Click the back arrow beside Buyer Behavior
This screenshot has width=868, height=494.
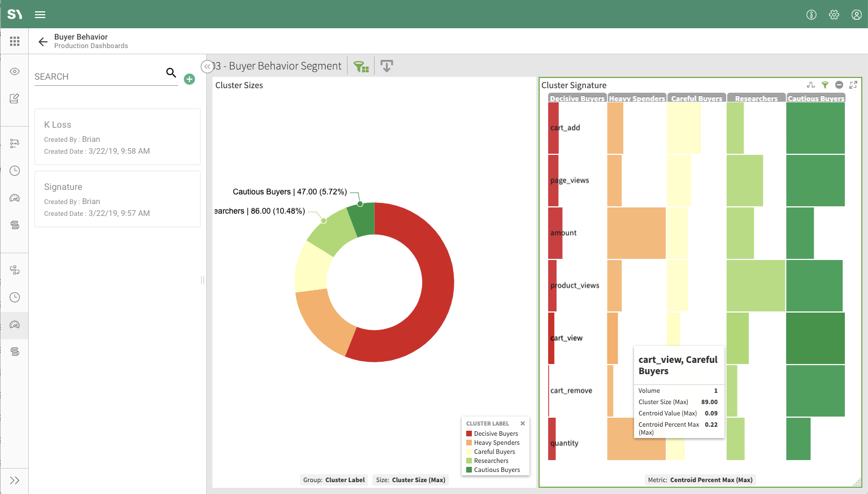click(x=42, y=41)
